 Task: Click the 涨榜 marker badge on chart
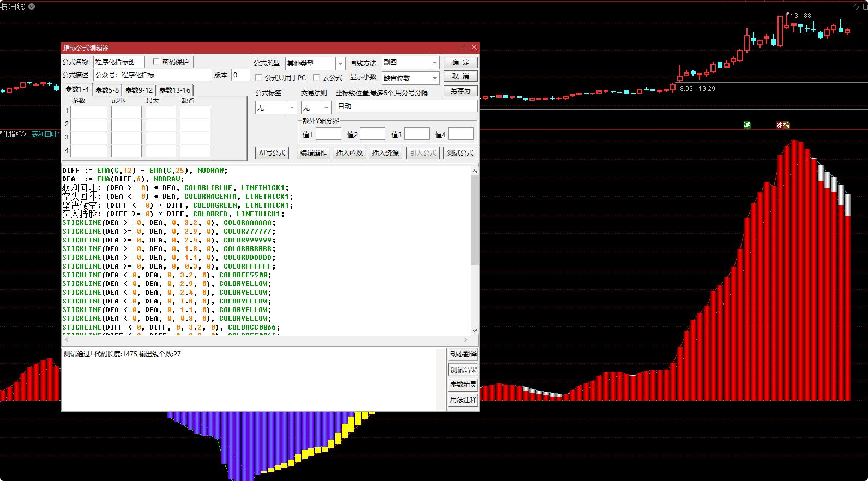tap(783, 125)
